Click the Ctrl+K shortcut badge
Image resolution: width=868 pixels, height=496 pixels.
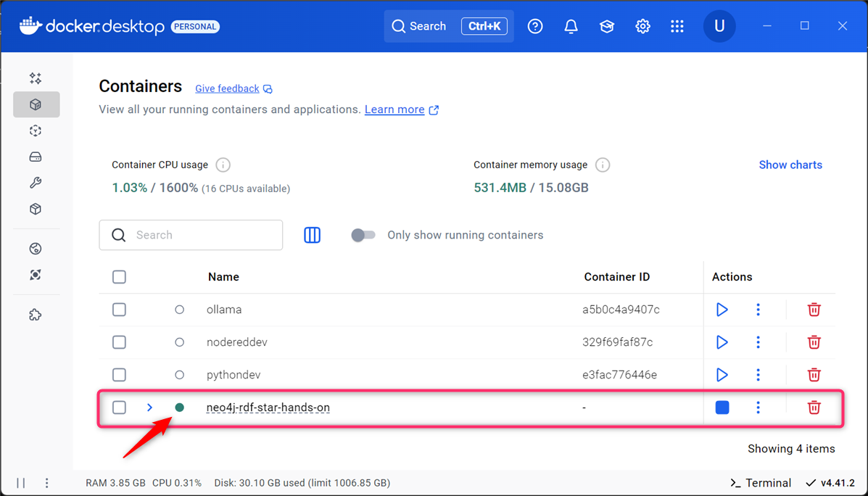pyautogui.click(x=484, y=26)
